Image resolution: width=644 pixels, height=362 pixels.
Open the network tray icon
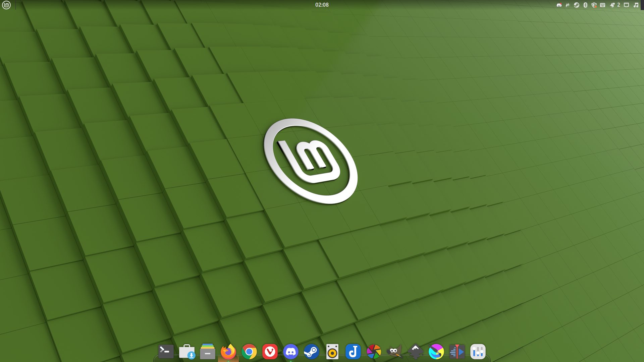627,5
